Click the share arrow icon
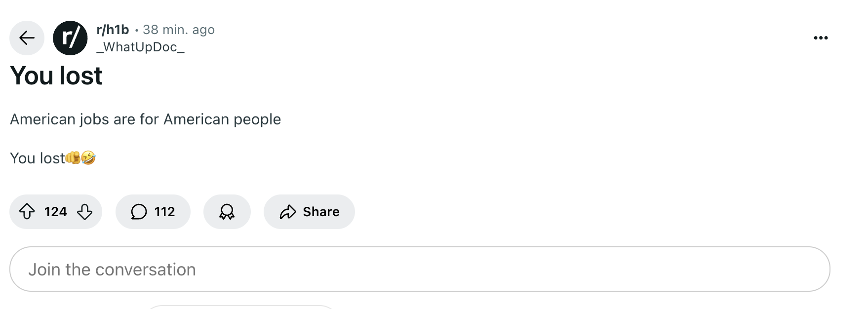Screen dimensions: 868x309 tap(288, 212)
